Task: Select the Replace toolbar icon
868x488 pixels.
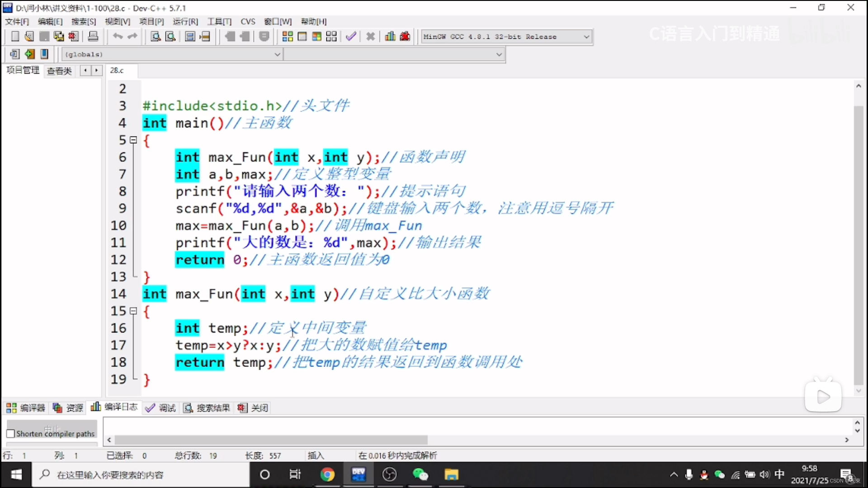Action: (171, 36)
